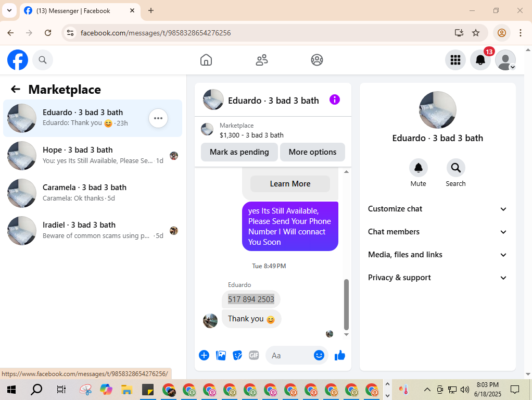
Task: Expand Privacy & support section
Action: click(x=437, y=278)
